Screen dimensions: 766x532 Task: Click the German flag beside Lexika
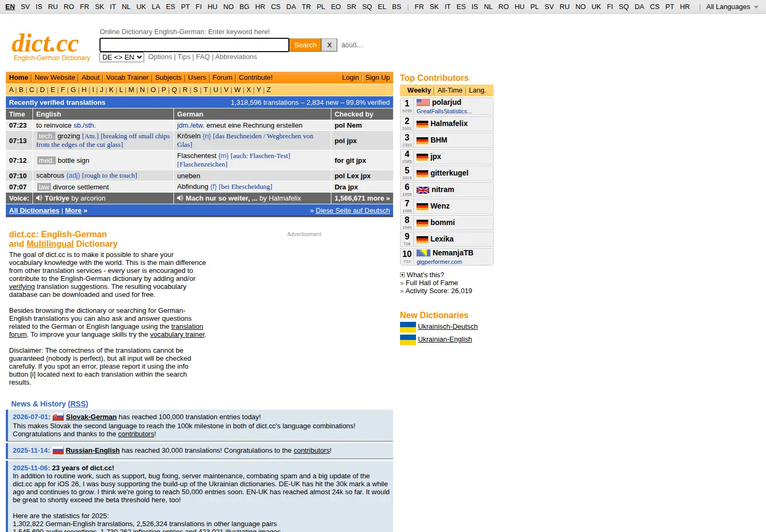pos(422,239)
